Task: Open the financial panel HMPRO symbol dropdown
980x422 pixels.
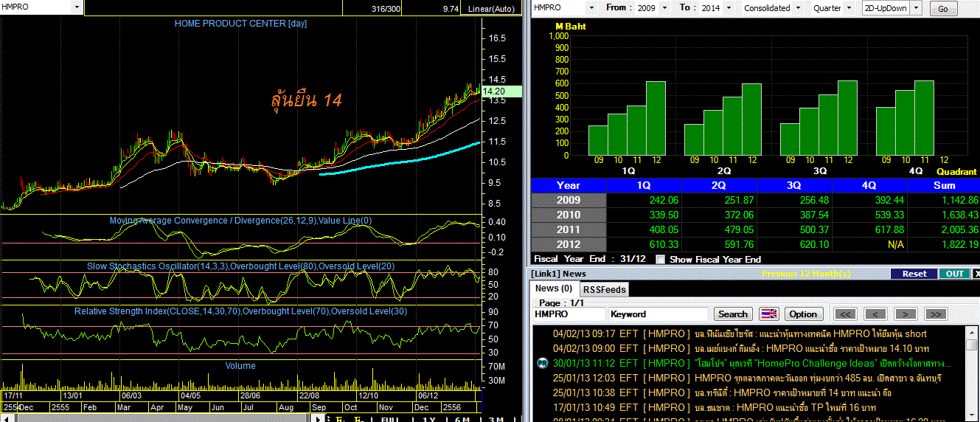Action: coord(591,8)
